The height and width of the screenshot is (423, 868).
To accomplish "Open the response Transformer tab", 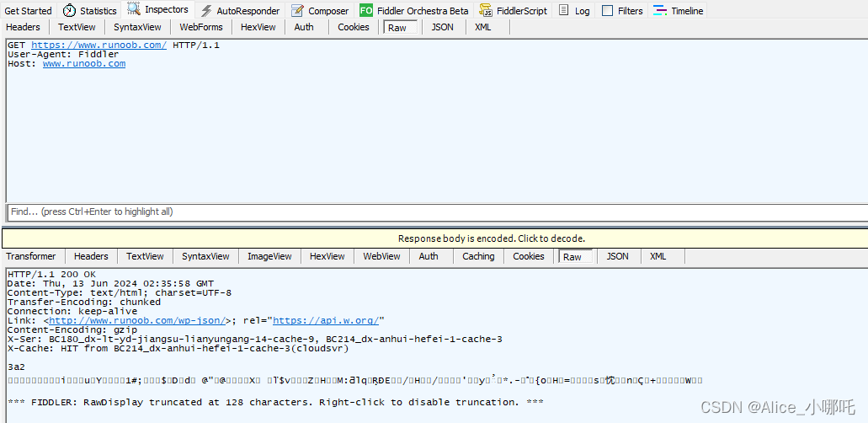I will point(31,256).
